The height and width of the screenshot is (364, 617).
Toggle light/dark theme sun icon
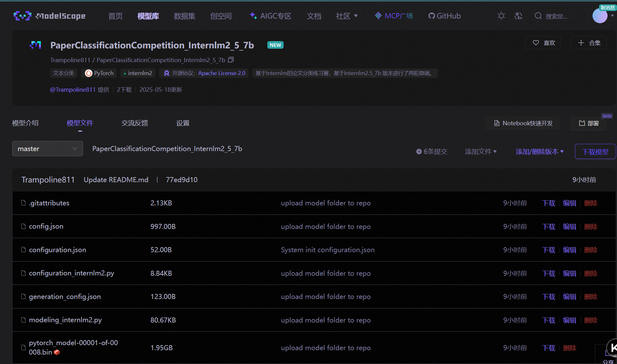click(501, 16)
